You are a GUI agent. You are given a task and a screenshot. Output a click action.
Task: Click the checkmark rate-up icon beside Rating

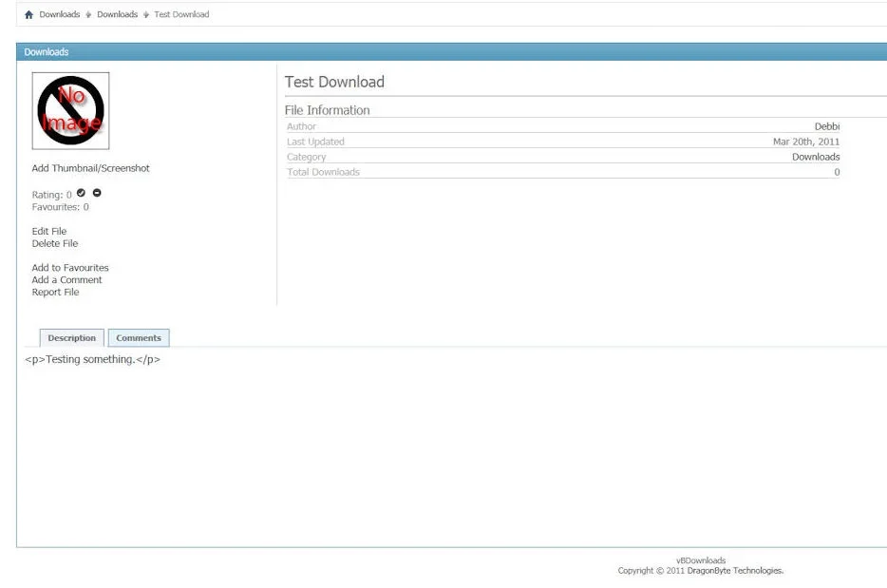81,193
